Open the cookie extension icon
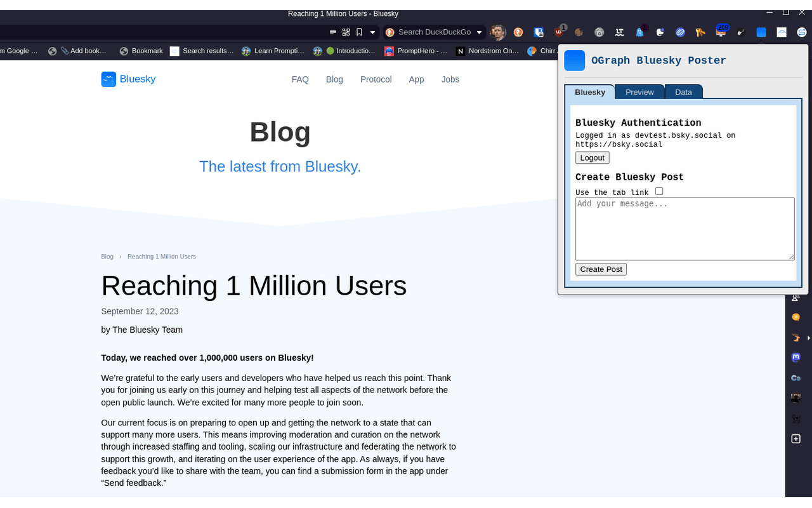This screenshot has width=812, height=508. pyautogui.click(x=579, y=32)
